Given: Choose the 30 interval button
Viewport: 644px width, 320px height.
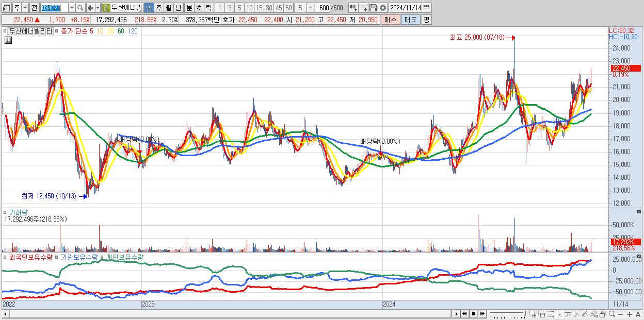Looking at the screenshot, I should pyautogui.click(x=269, y=8).
